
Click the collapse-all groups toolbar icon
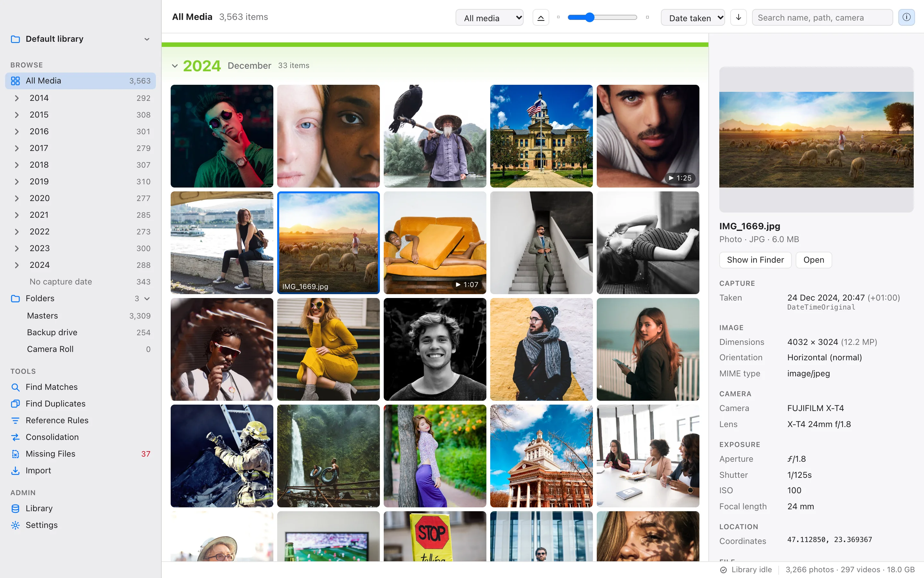pos(541,18)
